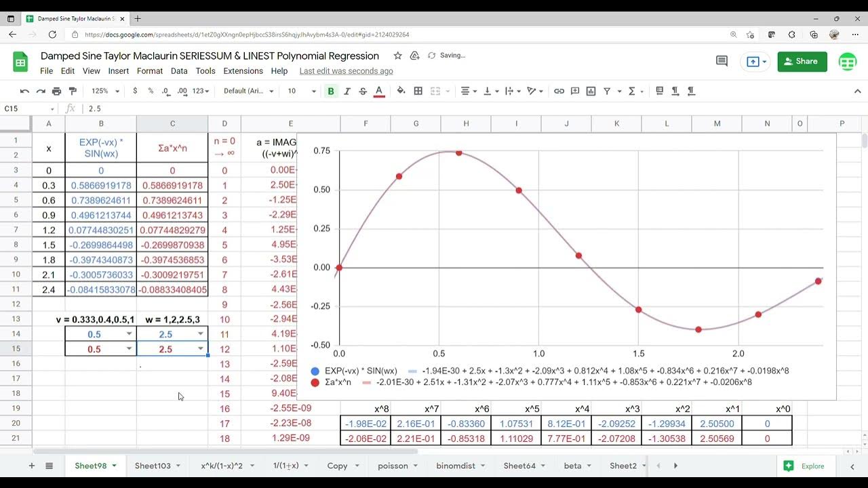Open the Data menu
The height and width of the screenshot is (488, 868).
pos(179,70)
